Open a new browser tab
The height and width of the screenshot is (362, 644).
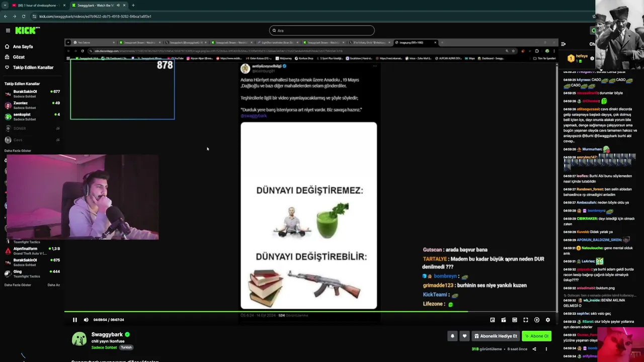[x=133, y=5]
